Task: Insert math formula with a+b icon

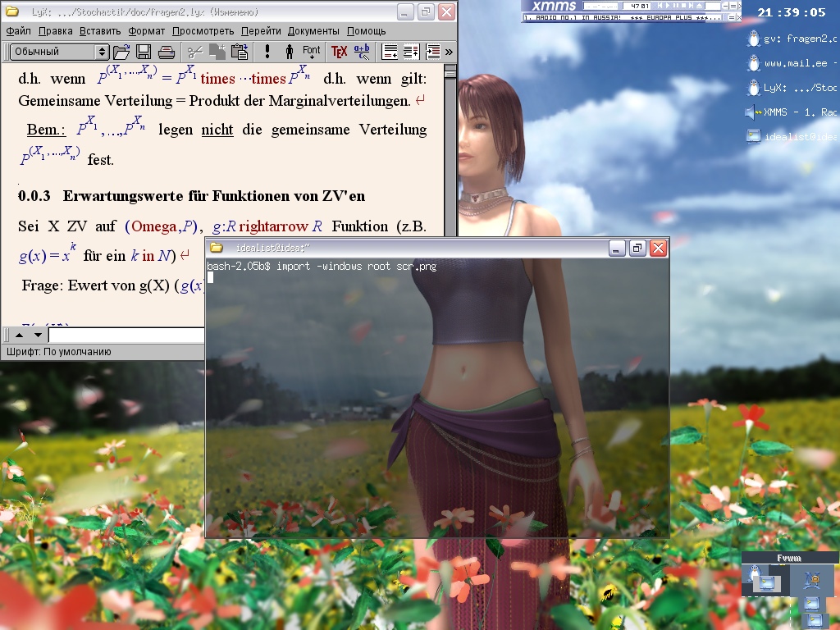Action: [x=362, y=52]
